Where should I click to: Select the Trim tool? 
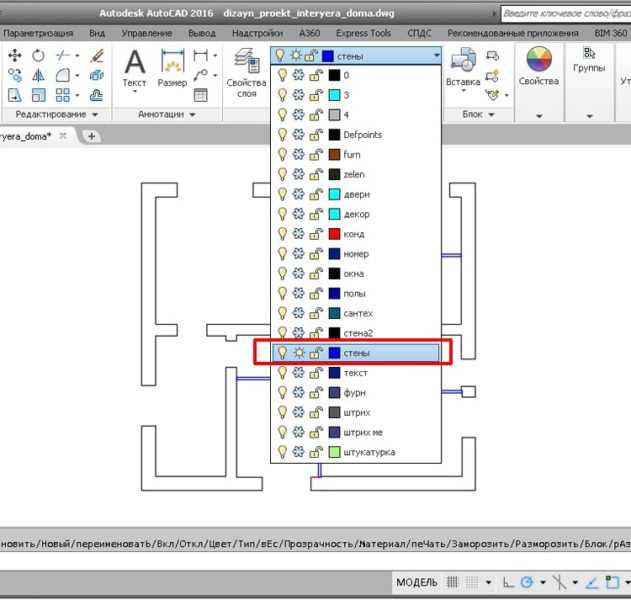[63, 55]
